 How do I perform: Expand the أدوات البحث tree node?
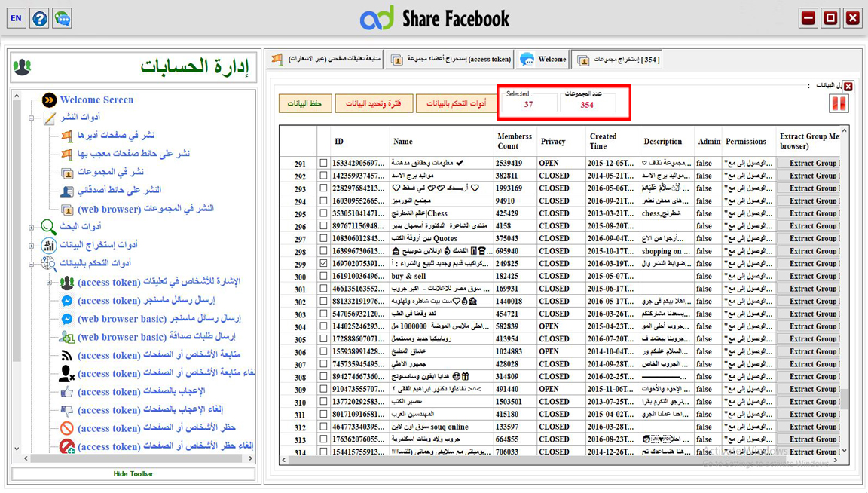[x=32, y=227]
